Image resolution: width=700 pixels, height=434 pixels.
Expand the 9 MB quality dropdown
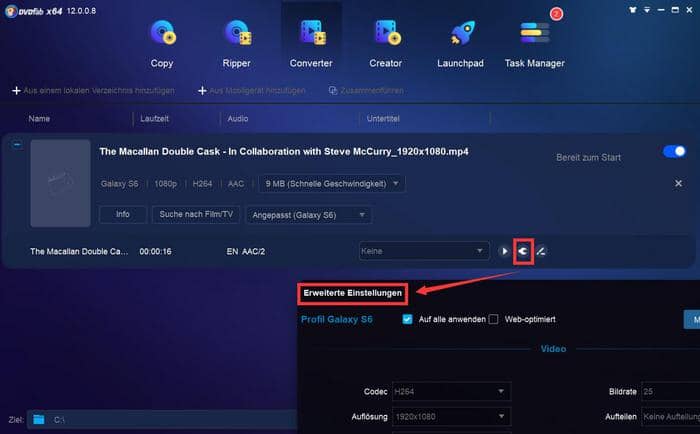coord(332,184)
